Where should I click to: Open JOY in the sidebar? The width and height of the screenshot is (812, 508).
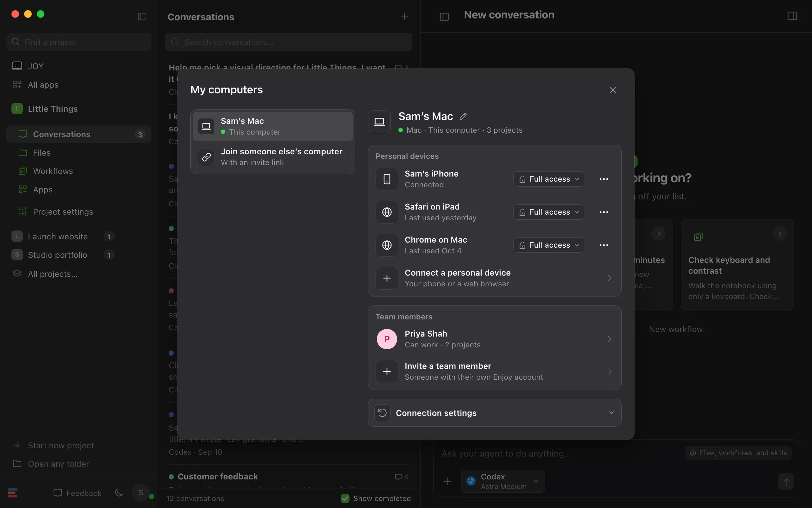(x=79, y=66)
